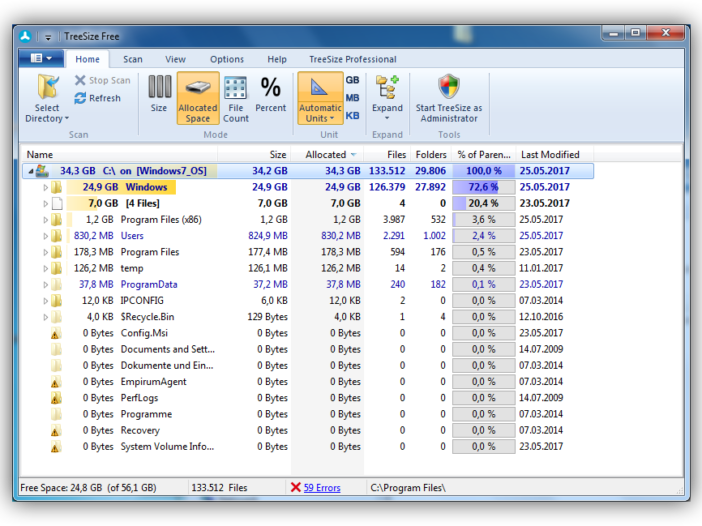
Task: Open the View ribbon tab
Action: click(x=175, y=59)
